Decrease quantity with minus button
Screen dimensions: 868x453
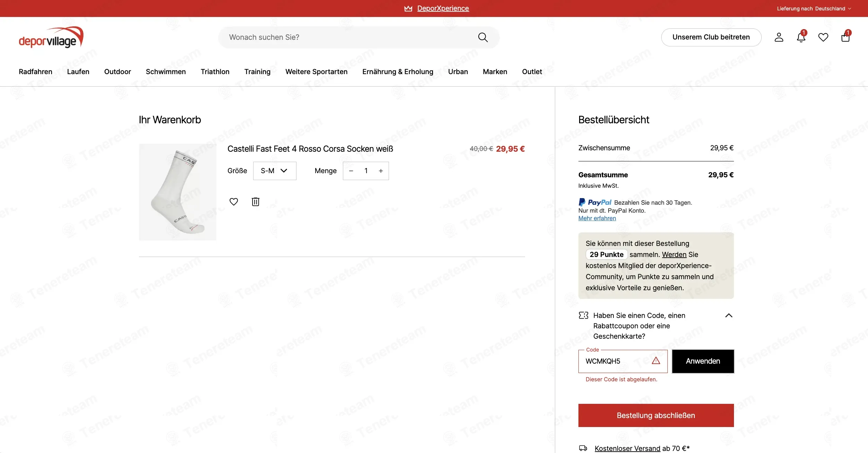(x=351, y=171)
